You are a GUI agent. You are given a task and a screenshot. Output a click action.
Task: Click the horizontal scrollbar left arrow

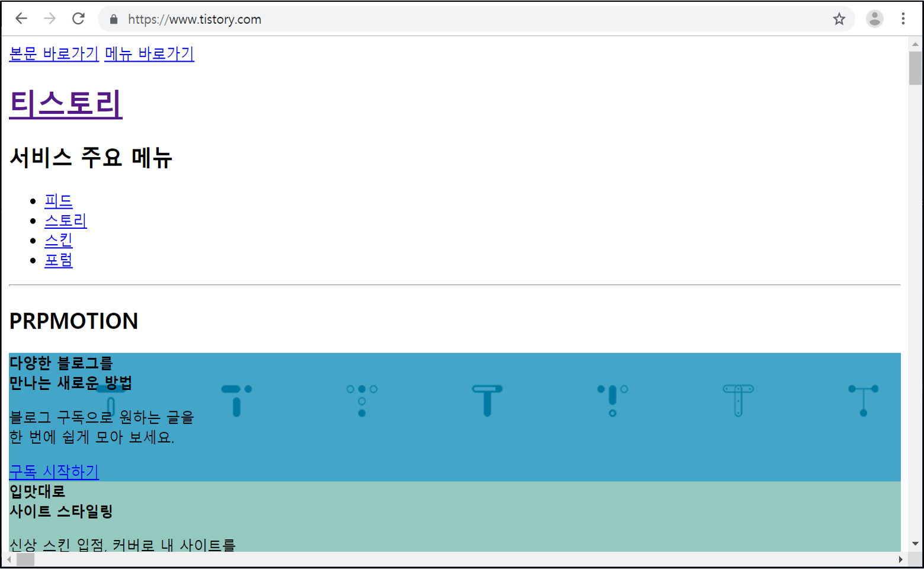click(x=9, y=560)
